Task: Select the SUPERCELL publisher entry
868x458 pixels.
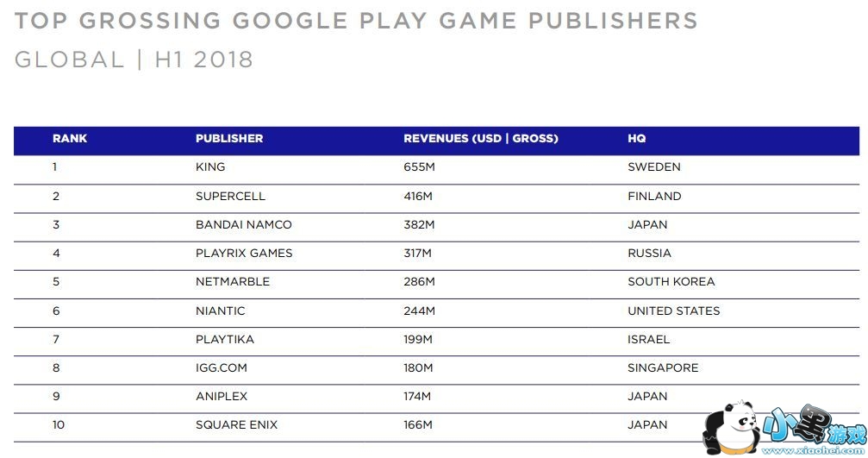Action: (230, 196)
